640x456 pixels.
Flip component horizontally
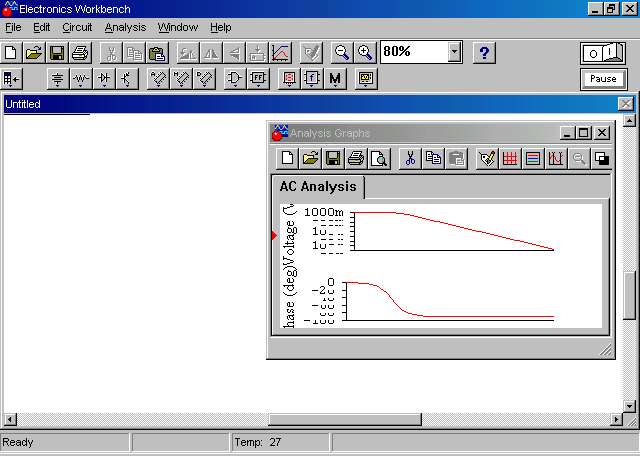click(211, 53)
